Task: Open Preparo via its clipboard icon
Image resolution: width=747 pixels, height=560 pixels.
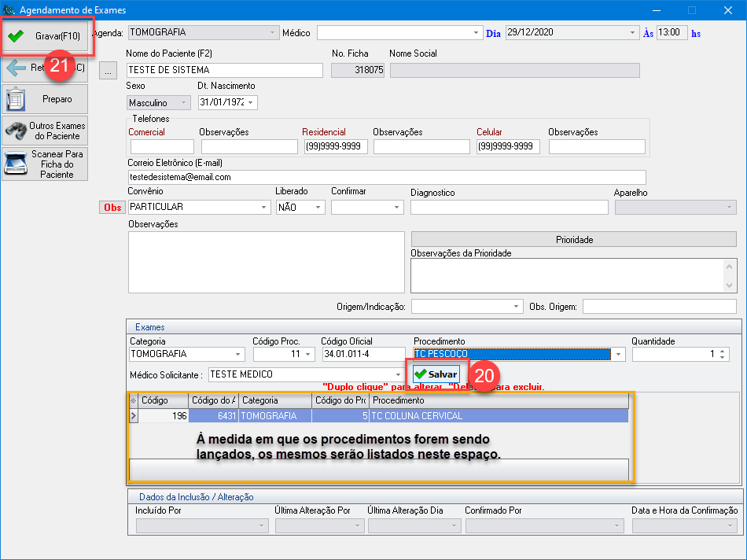Action: [16, 100]
